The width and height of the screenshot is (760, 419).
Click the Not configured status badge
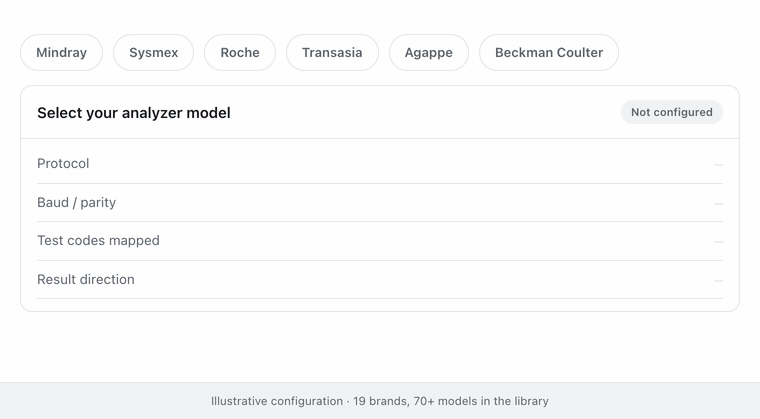click(x=672, y=112)
